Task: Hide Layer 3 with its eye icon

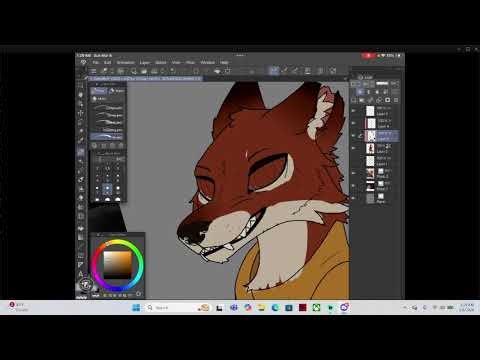Action: 354,136
